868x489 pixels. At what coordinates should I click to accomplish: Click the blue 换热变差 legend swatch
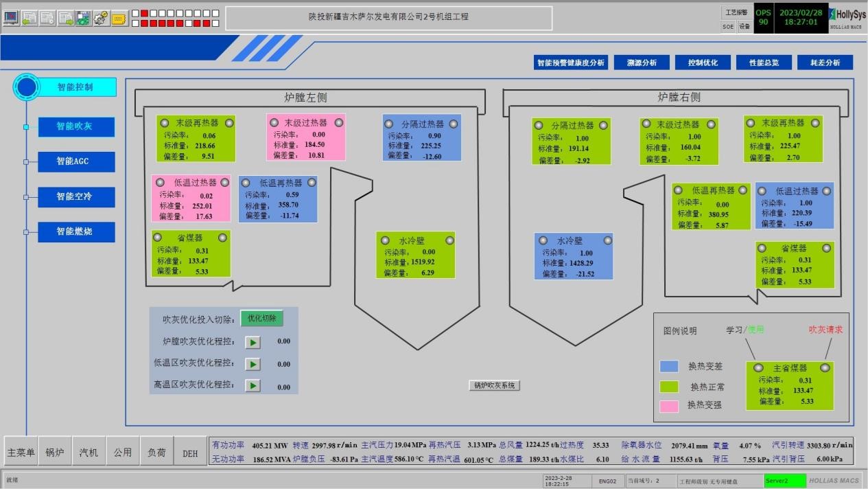coord(669,366)
